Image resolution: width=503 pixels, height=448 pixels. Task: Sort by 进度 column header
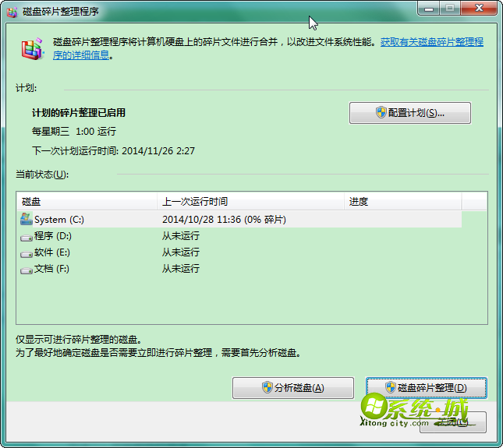click(x=403, y=201)
